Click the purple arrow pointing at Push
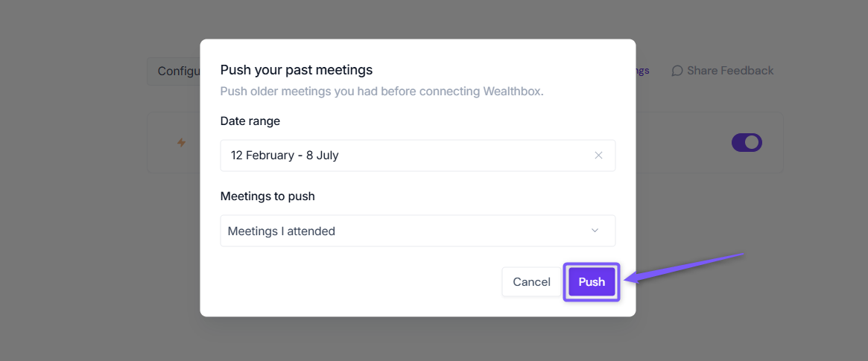The image size is (868, 361). [685, 269]
